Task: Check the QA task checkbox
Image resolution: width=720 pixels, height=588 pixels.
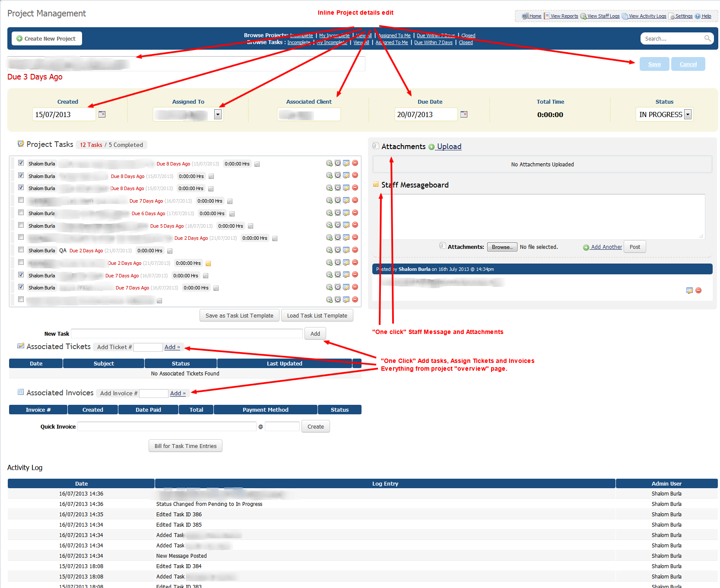Action: pyautogui.click(x=21, y=250)
